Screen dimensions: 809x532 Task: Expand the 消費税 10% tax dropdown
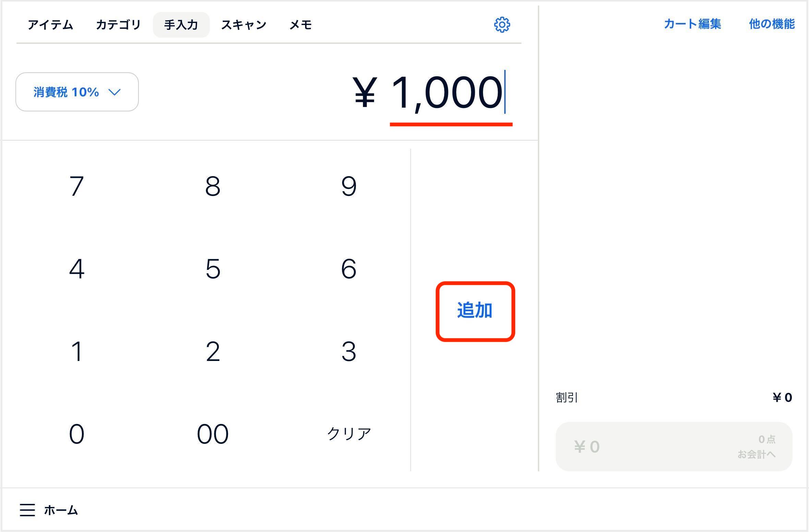[77, 92]
